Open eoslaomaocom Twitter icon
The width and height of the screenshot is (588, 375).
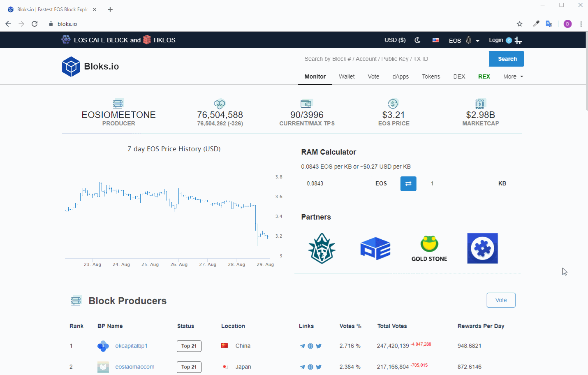pyautogui.click(x=319, y=367)
